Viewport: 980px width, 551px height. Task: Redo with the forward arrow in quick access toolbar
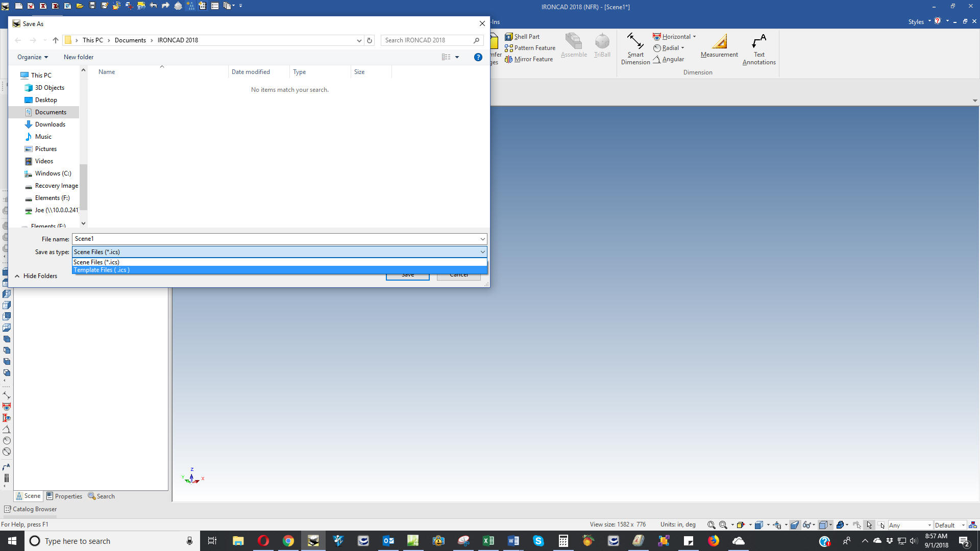165,6
